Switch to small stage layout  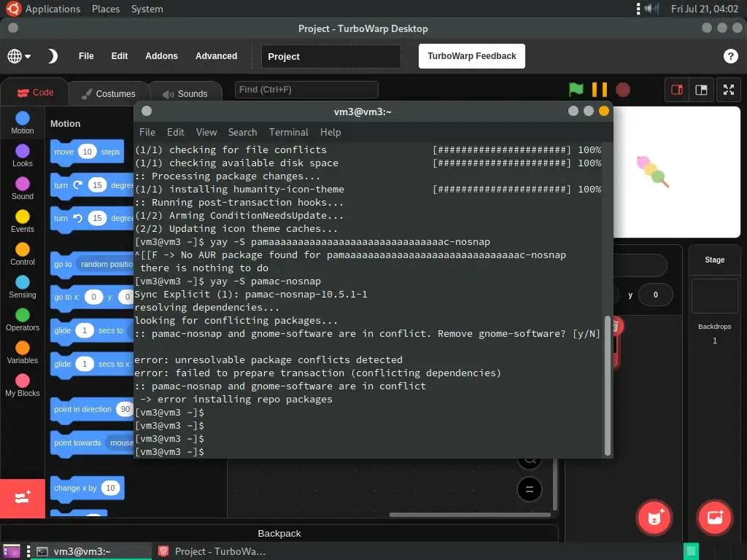click(x=676, y=90)
